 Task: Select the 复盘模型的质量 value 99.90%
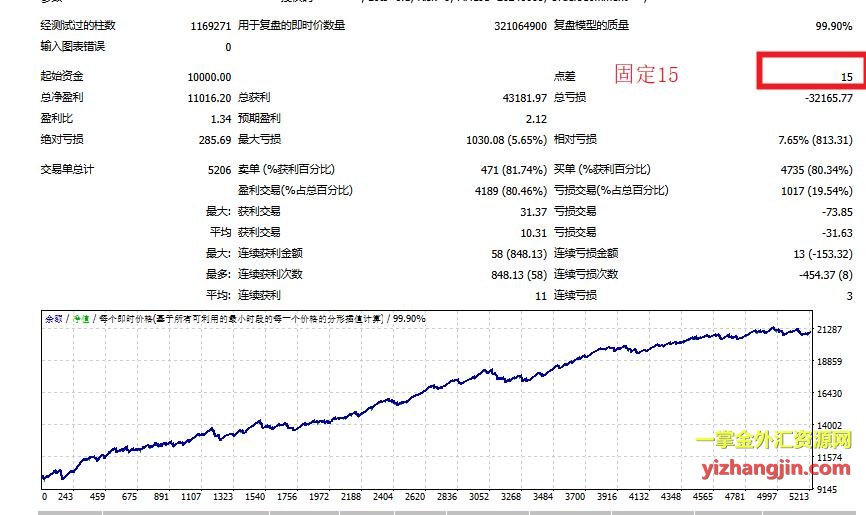pyautogui.click(x=832, y=25)
